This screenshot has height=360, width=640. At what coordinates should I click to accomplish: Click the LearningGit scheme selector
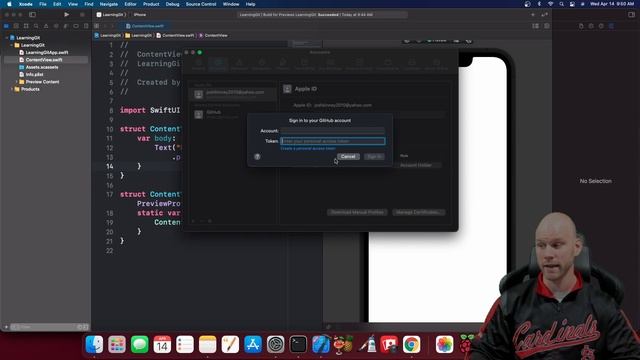(x=110, y=15)
